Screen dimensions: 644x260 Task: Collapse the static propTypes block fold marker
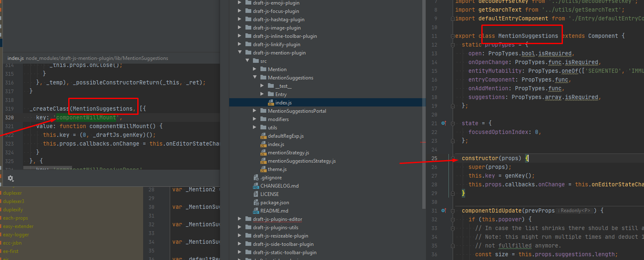tap(452, 45)
